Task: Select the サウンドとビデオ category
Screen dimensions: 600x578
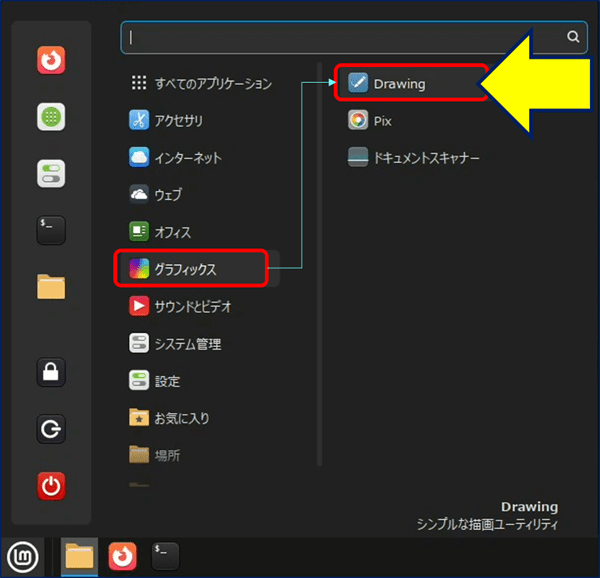Action: point(201,306)
